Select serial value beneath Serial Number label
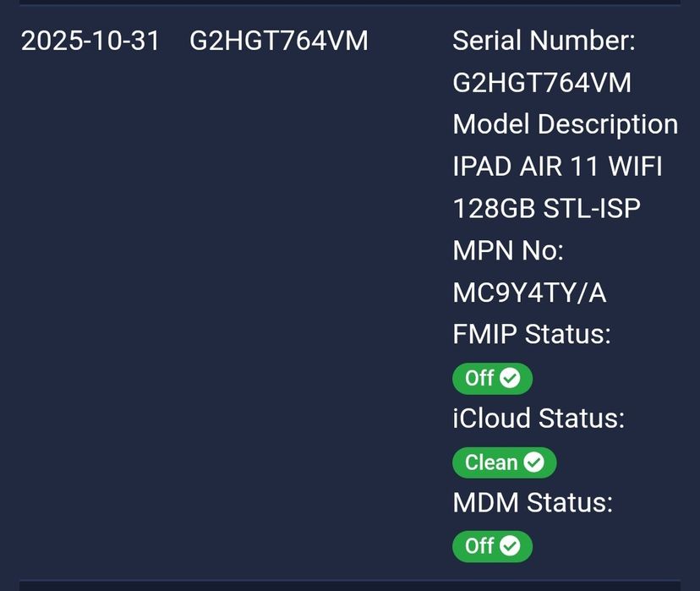The width and height of the screenshot is (700, 591). coord(542,83)
